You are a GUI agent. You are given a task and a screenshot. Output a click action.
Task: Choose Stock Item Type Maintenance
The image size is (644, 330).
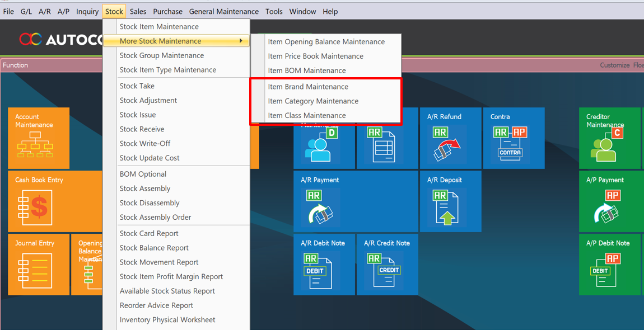click(176, 70)
